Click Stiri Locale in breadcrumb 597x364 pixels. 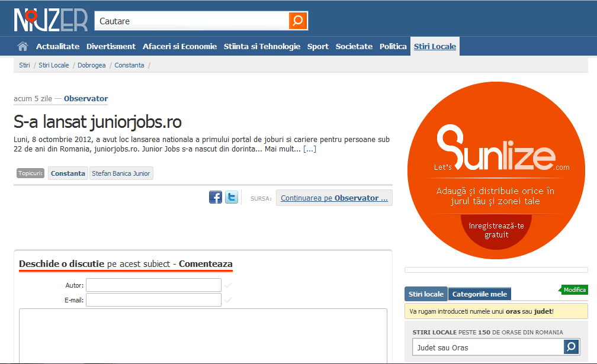point(54,65)
